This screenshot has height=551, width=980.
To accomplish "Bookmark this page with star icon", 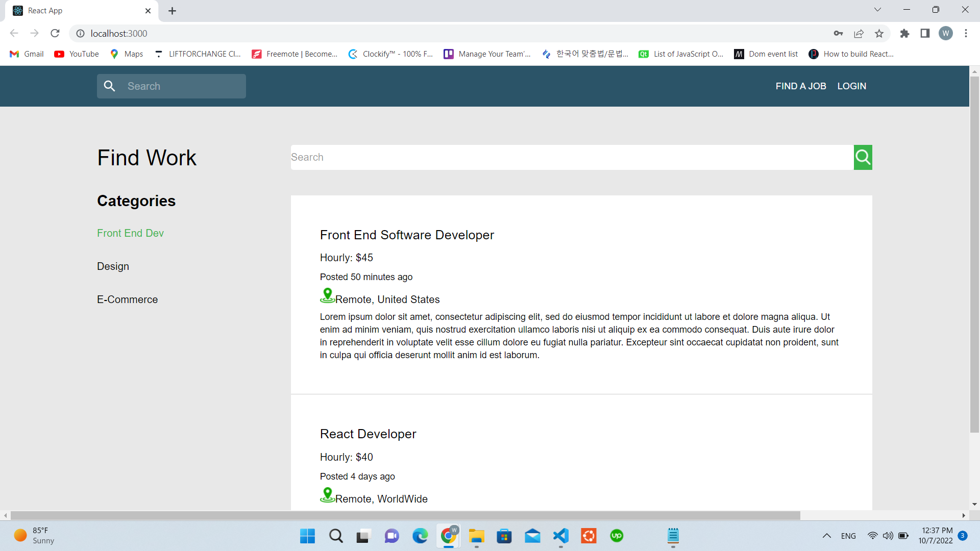I will pos(879,33).
